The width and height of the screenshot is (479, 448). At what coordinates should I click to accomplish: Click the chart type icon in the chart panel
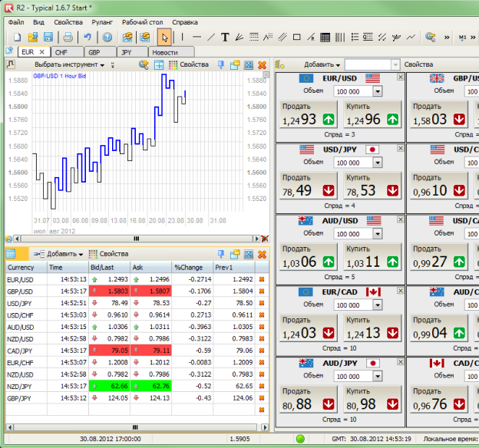point(11,64)
